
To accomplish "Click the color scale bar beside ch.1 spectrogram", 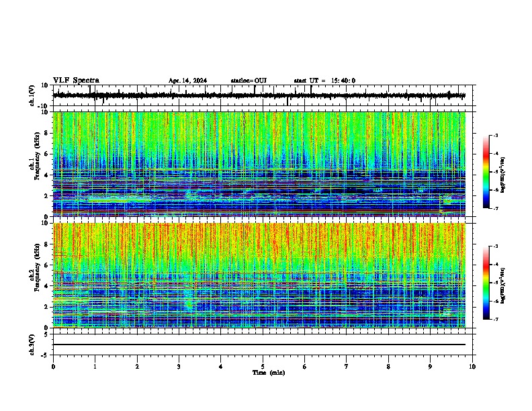I will click(x=486, y=172).
